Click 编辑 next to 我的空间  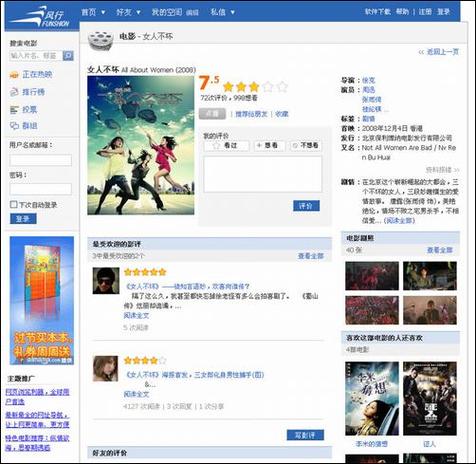[x=192, y=13]
